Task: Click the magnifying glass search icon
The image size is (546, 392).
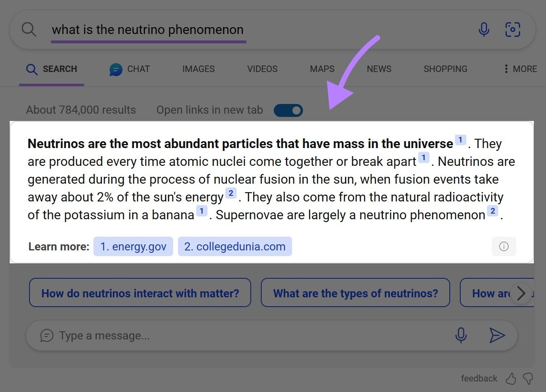Action: click(28, 29)
